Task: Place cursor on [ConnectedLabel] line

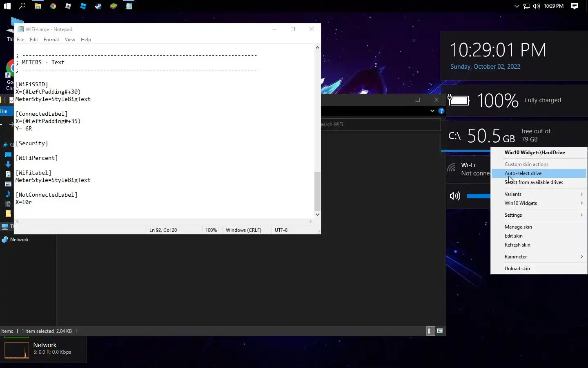Action: click(42, 114)
